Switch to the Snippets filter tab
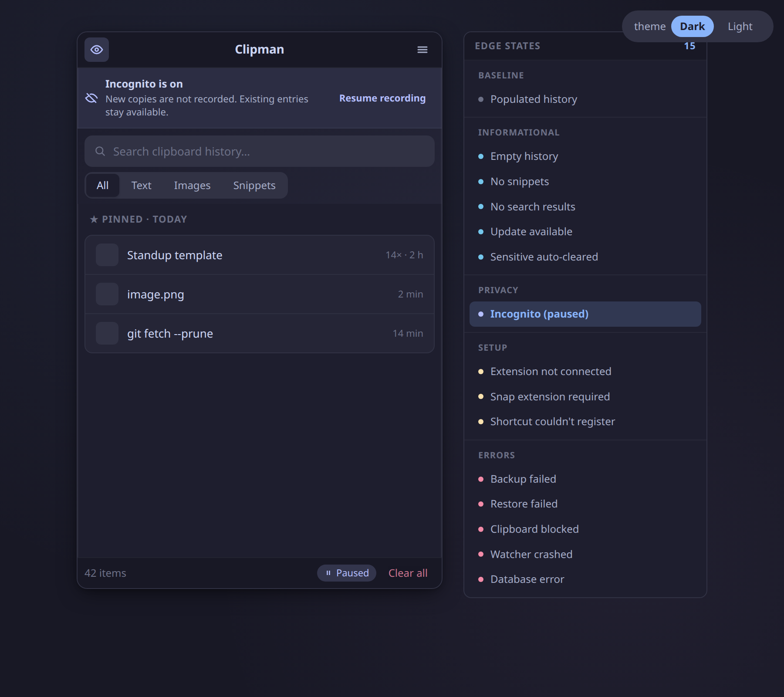Image resolution: width=784 pixels, height=697 pixels. click(x=254, y=186)
